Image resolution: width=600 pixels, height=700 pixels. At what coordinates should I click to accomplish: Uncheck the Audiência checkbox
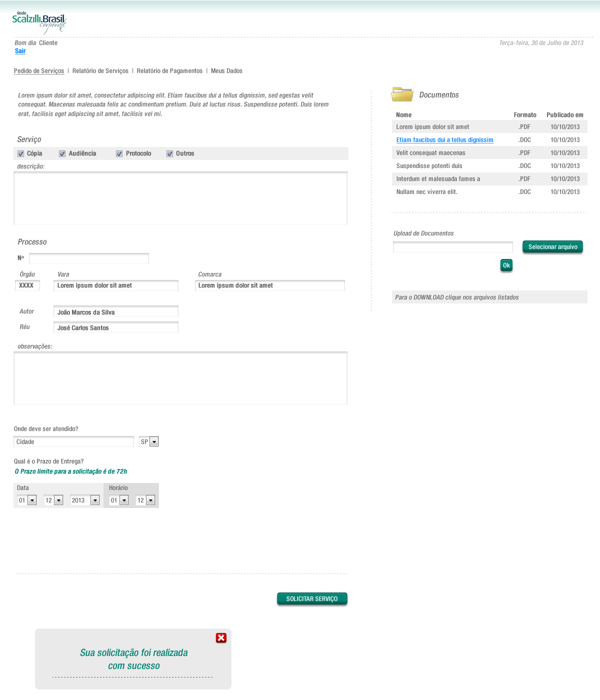click(x=62, y=153)
